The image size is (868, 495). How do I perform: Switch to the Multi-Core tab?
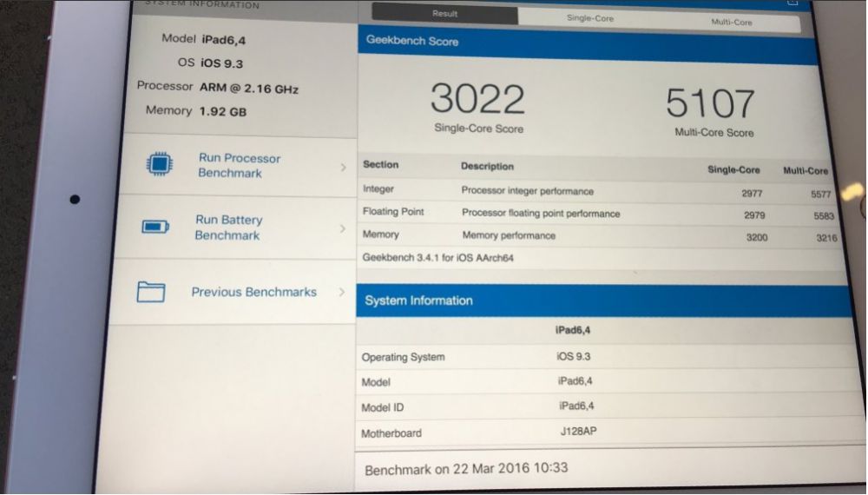(x=731, y=23)
